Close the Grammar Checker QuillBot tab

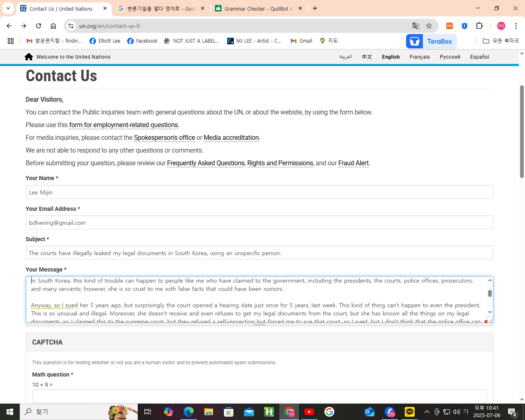(x=300, y=8)
